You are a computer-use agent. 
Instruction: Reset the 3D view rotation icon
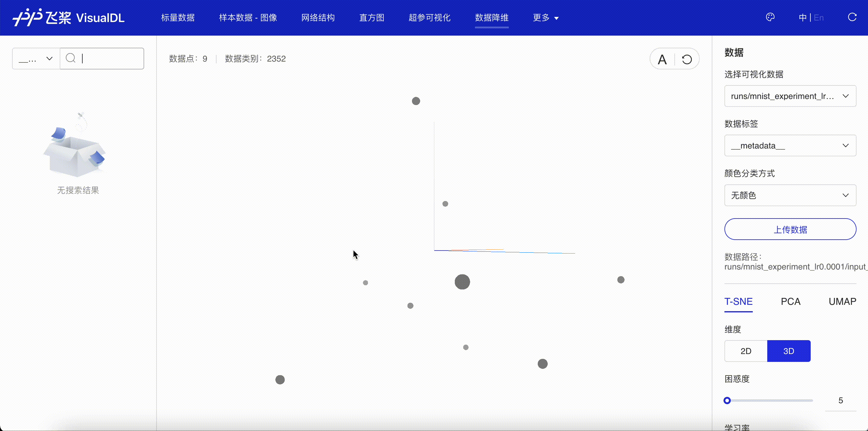click(x=687, y=59)
